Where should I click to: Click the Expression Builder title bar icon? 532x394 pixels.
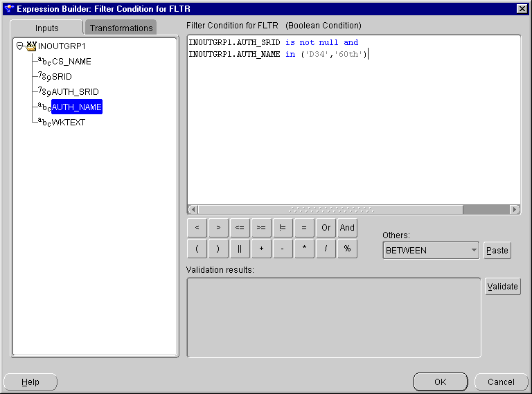tap(9, 8)
